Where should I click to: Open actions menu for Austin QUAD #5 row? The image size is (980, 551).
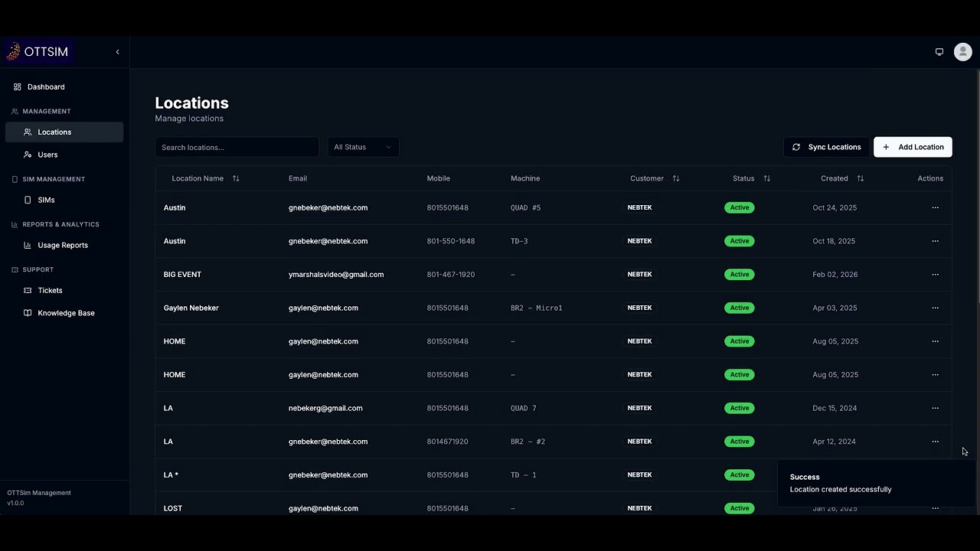point(935,207)
